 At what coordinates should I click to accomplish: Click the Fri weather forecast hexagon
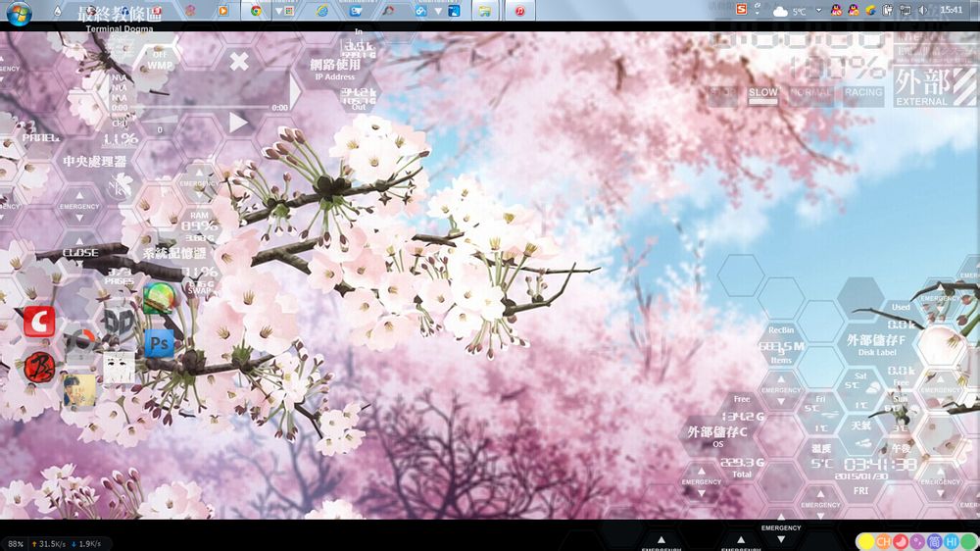coord(820,414)
